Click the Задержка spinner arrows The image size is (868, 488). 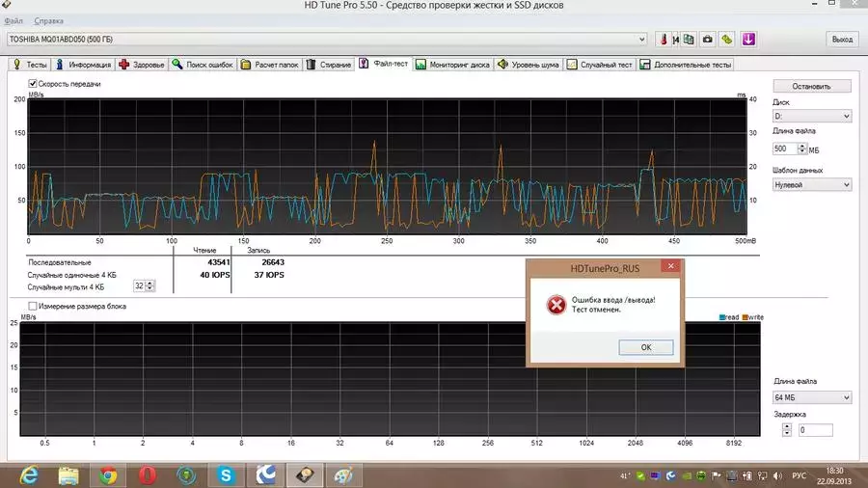787,429
